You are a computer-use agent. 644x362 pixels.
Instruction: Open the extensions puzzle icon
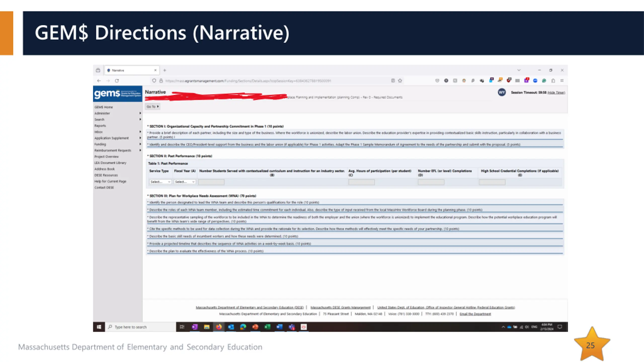point(553,81)
